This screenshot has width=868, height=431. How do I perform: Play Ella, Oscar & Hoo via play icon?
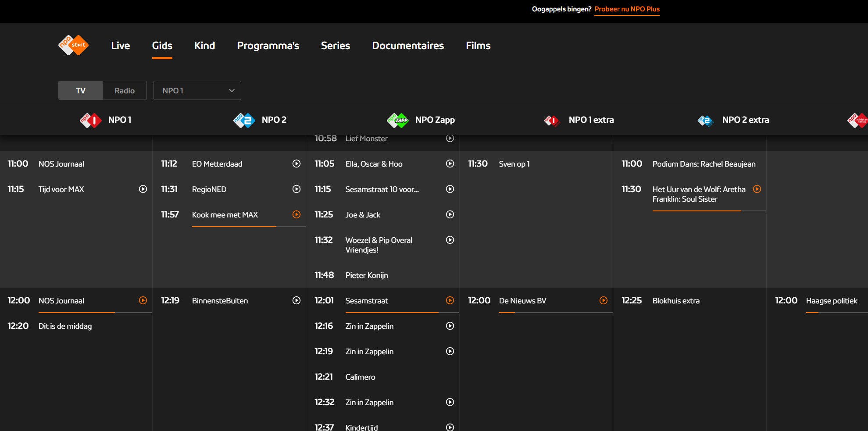[450, 164]
